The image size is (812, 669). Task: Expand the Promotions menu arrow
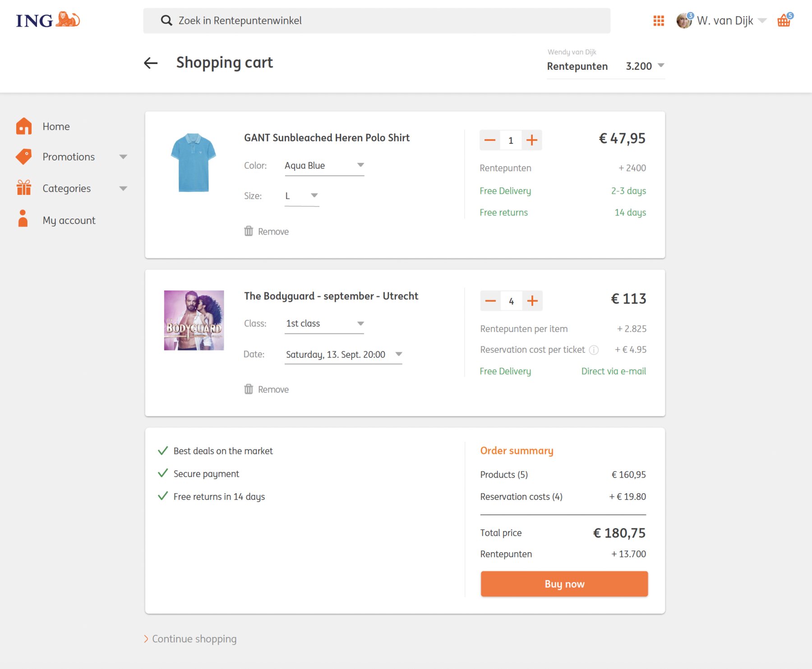123,157
